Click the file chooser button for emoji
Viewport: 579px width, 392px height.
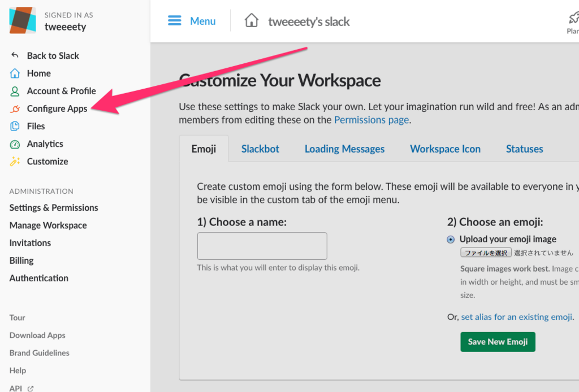[486, 252]
